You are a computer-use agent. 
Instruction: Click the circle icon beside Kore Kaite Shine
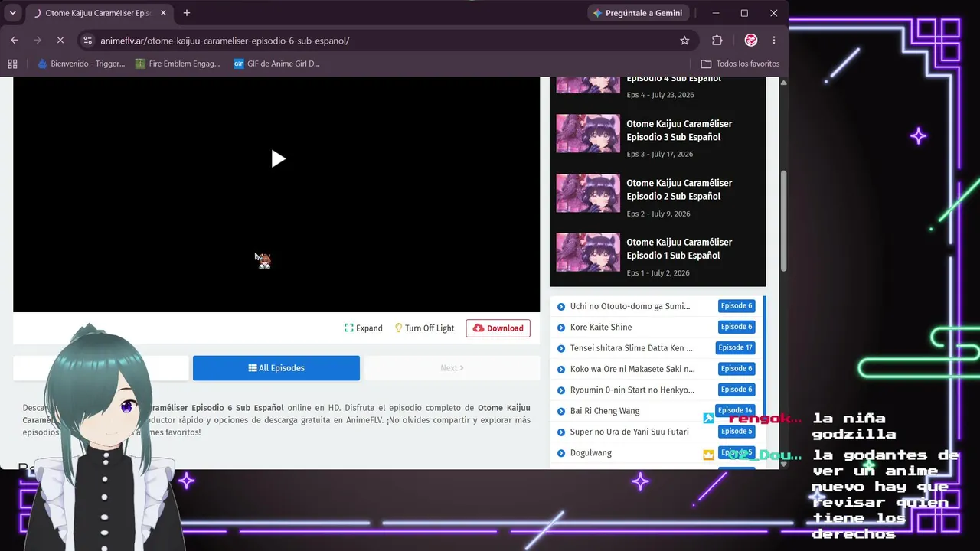pyautogui.click(x=561, y=328)
